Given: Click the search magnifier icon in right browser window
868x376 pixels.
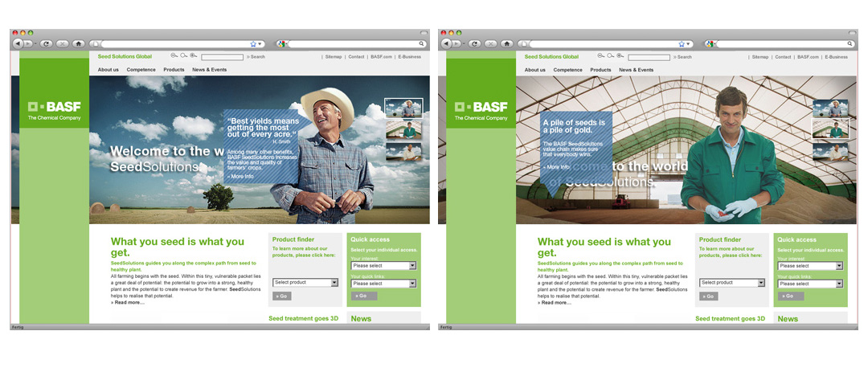Looking at the screenshot, I should 850,43.
